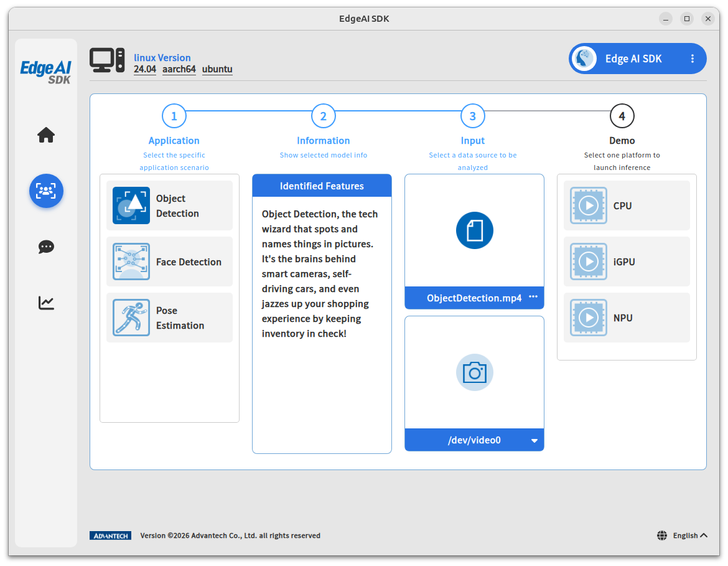Click the Edge AI SDK head avatar icon
728x566 pixels.
point(584,59)
